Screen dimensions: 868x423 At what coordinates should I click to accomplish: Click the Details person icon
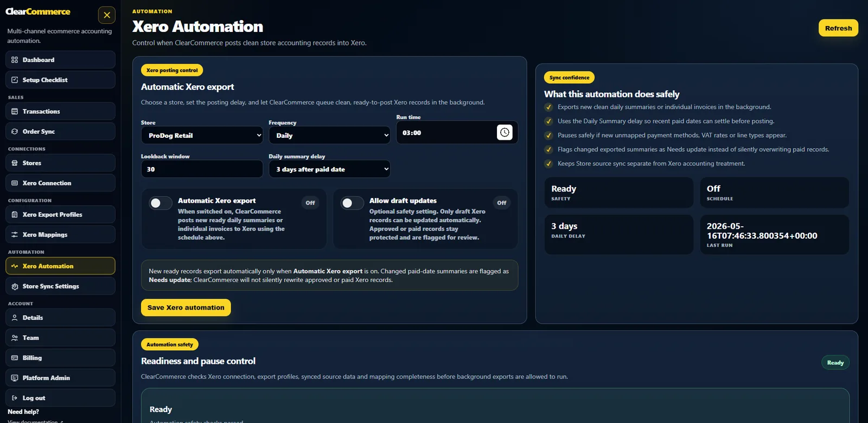click(15, 317)
